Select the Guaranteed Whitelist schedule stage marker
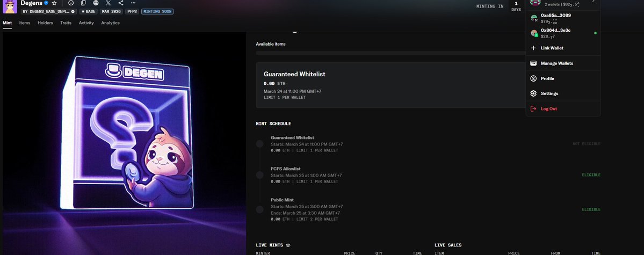Viewport: 644px width, 255px height. [x=259, y=144]
